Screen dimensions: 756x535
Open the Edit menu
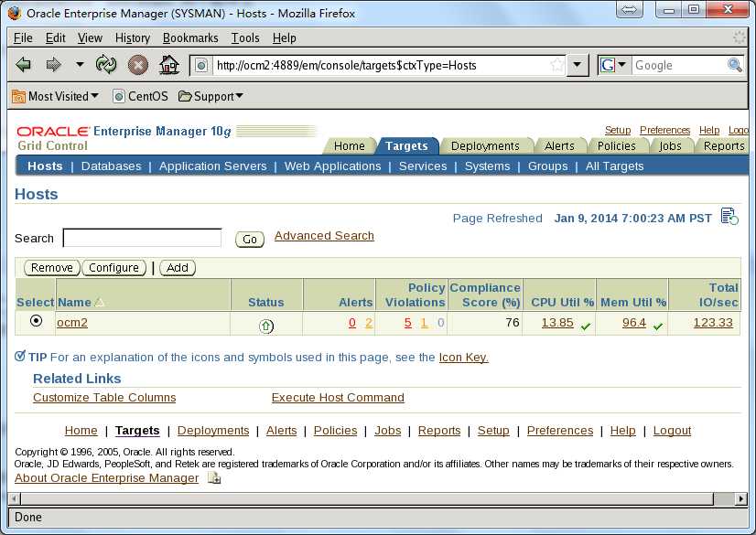pyautogui.click(x=56, y=38)
